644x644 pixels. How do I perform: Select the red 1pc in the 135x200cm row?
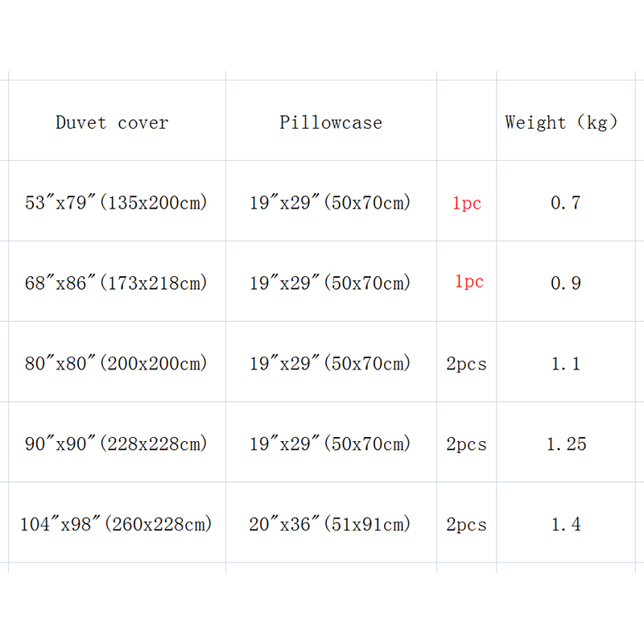467,204
